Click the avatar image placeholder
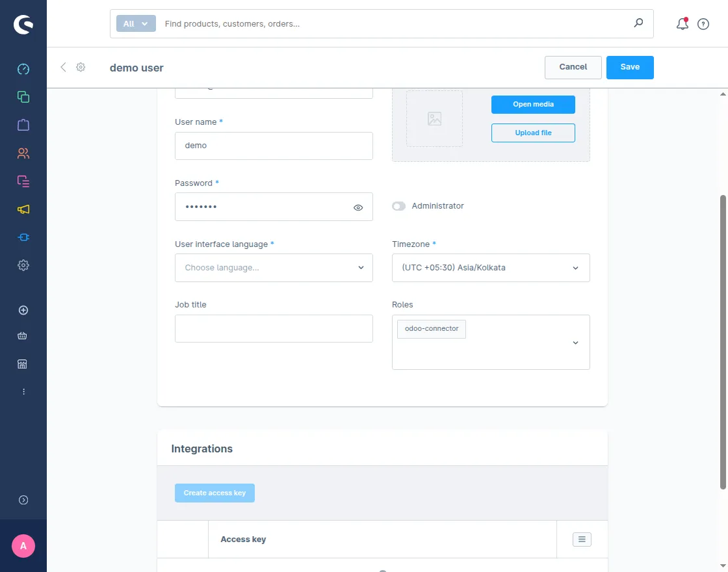 434,118
